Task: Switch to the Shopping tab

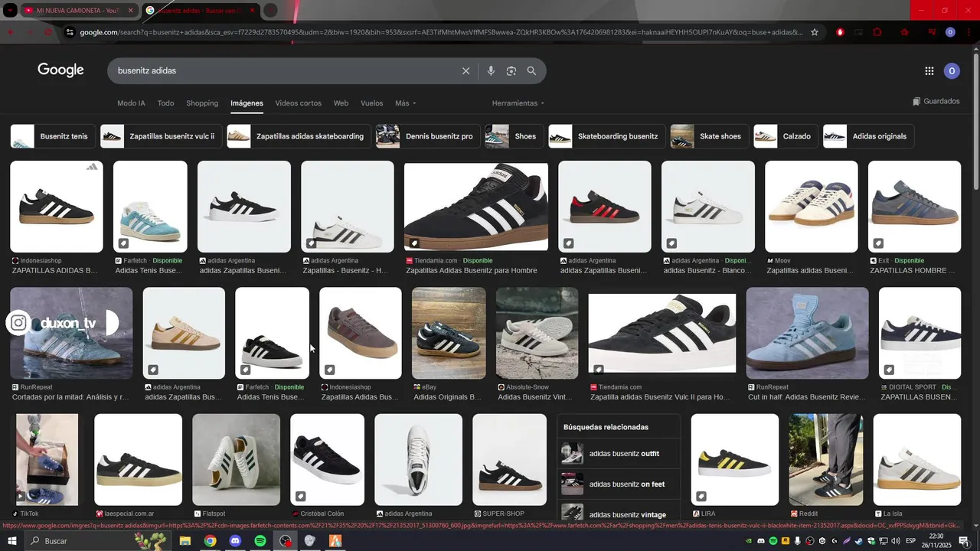Action: pos(202,103)
